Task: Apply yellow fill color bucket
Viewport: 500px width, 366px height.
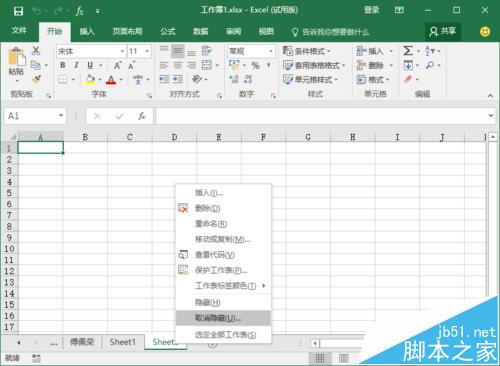Action: 90,79
